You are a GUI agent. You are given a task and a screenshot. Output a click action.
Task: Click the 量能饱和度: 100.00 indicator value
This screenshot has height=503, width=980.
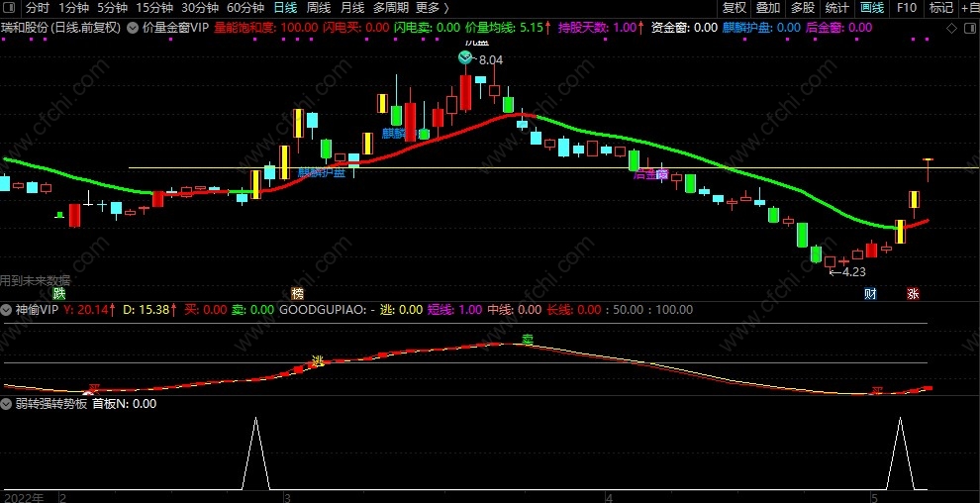(265, 28)
